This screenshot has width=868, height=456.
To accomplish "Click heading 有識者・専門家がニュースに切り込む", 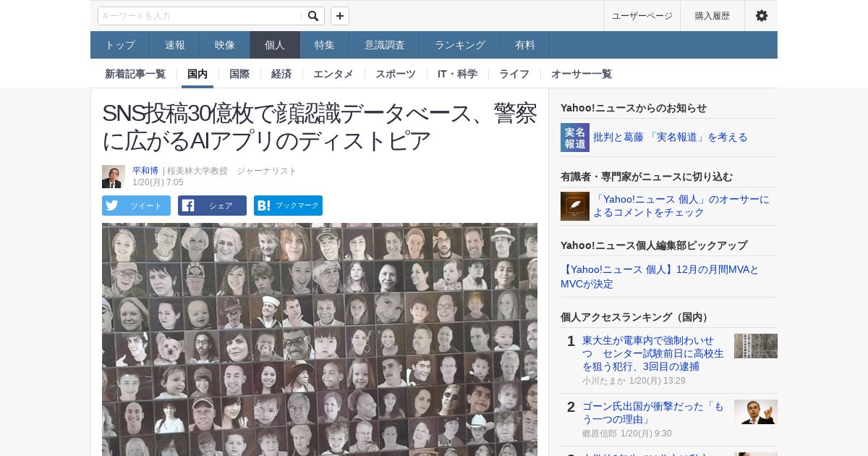I will 647,177.
